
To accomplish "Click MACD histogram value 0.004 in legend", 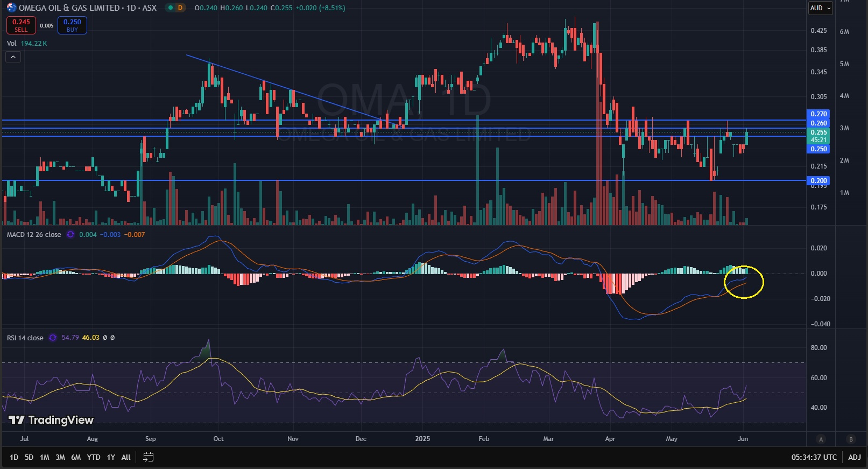I will (x=88, y=235).
